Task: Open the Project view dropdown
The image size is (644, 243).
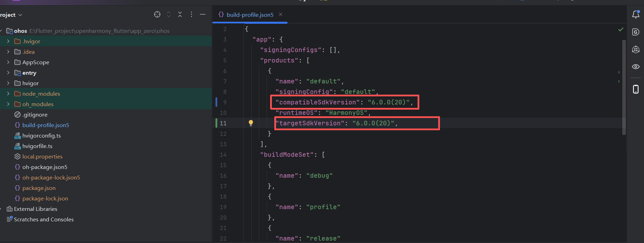Action: tap(11, 15)
